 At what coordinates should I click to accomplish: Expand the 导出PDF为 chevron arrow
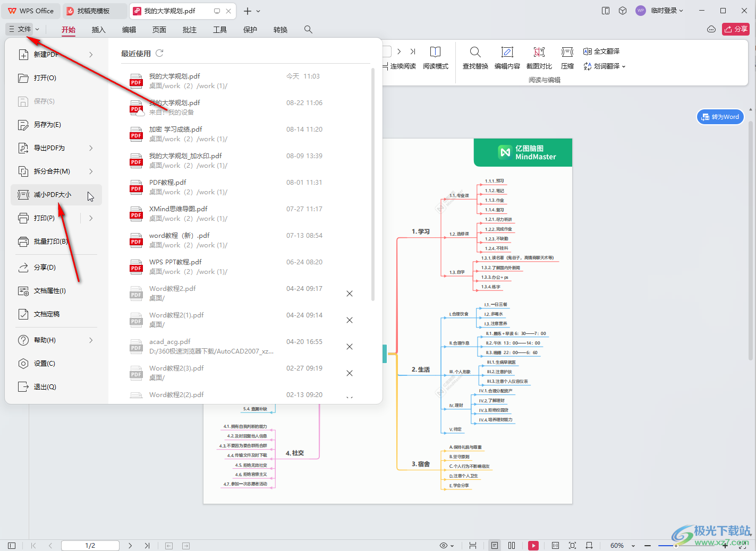click(91, 148)
